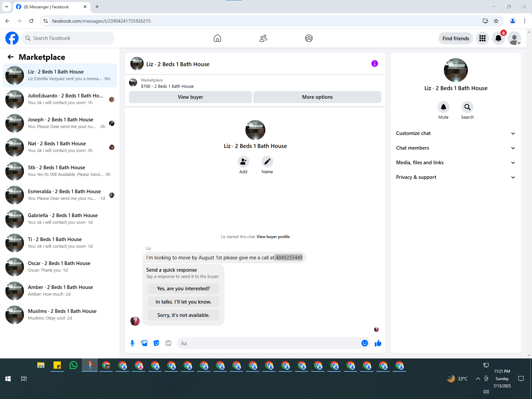Click the View buyer button
Image resolution: width=532 pixels, height=399 pixels.
point(191,97)
